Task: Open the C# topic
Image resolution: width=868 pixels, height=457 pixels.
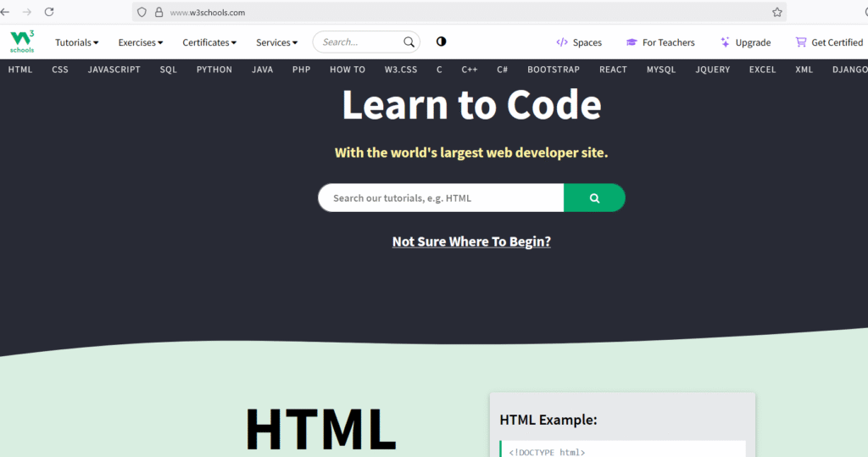Action: click(502, 70)
